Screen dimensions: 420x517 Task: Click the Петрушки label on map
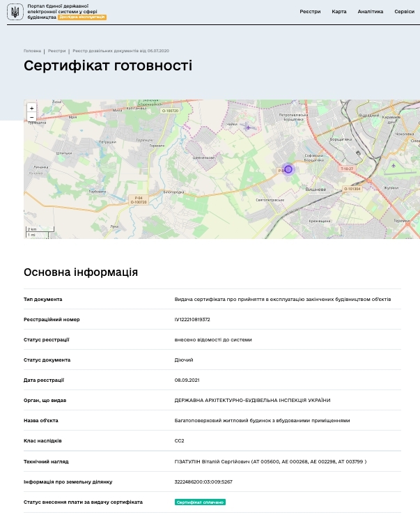(x=107, y=142)
